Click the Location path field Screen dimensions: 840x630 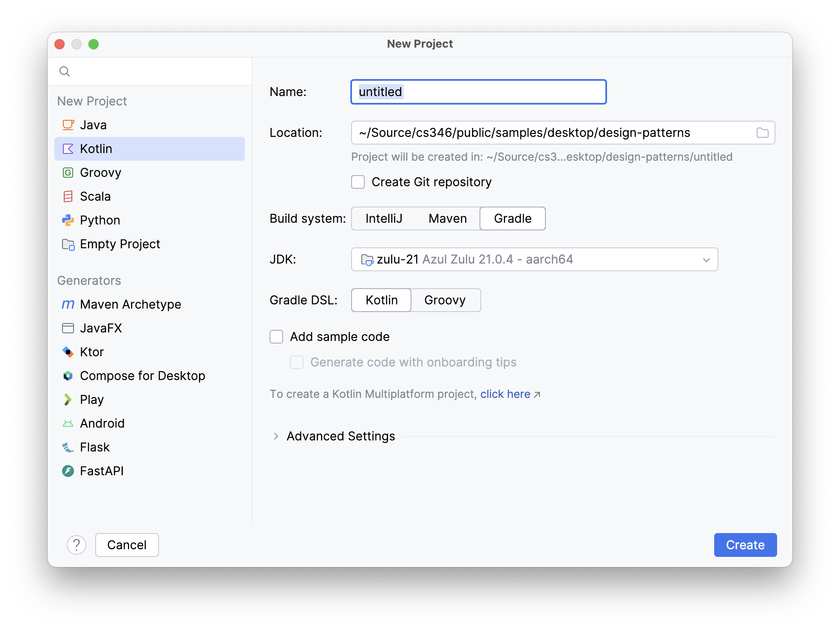563,133
